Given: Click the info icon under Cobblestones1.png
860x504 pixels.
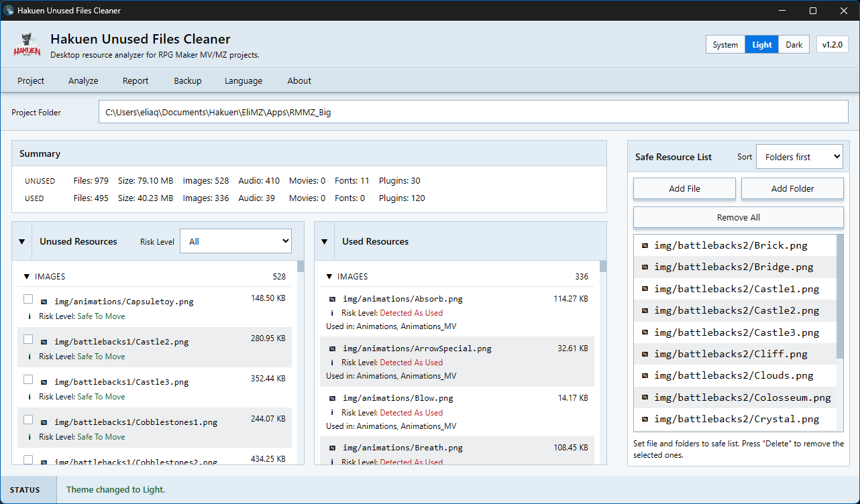Looking at the screenshot, I should click(x=30, y=437).
